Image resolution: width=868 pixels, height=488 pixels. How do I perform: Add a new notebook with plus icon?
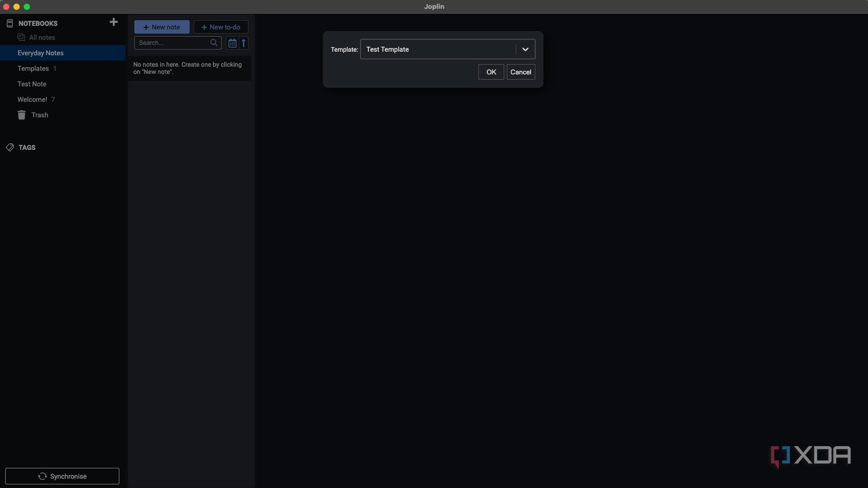(114, 22)
